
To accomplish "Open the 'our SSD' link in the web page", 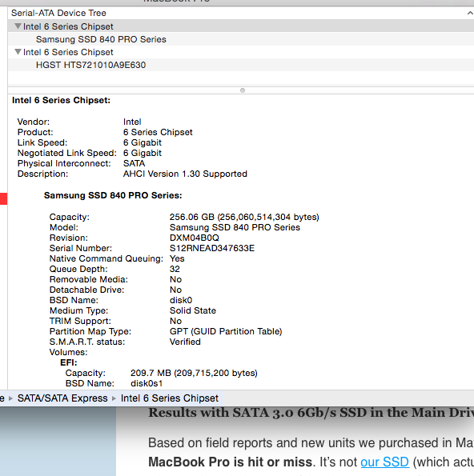I will coord(384,462).
